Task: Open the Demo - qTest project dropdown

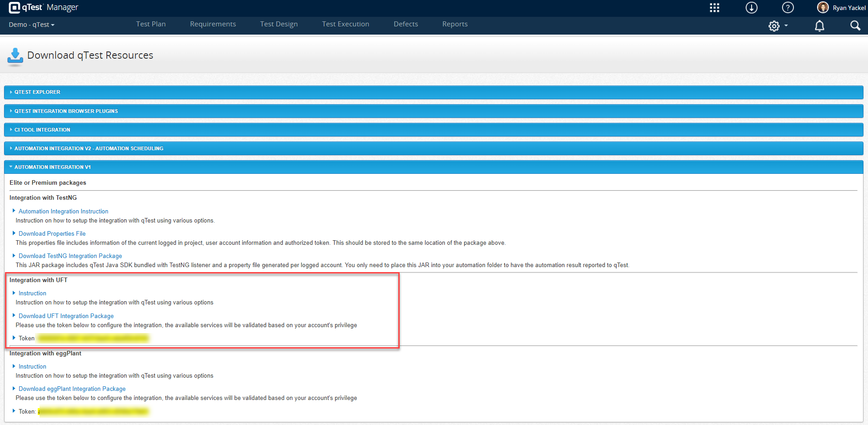Action: coord(31,25)
